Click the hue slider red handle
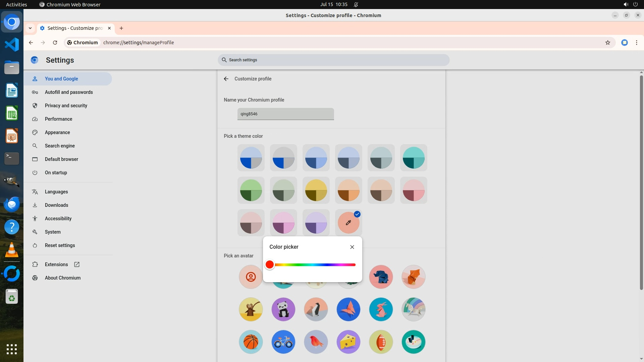The image size is (644, 362). pyautogui.click(x=269, y=265)
